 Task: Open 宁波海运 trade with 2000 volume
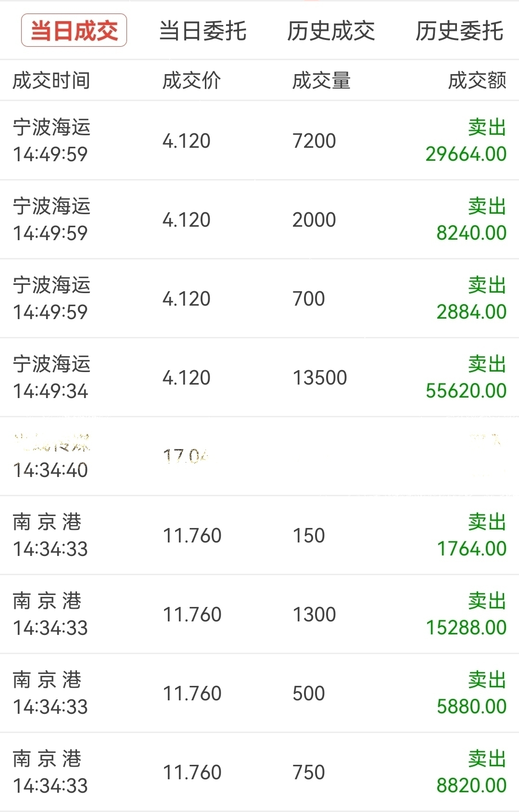[259, 219]
